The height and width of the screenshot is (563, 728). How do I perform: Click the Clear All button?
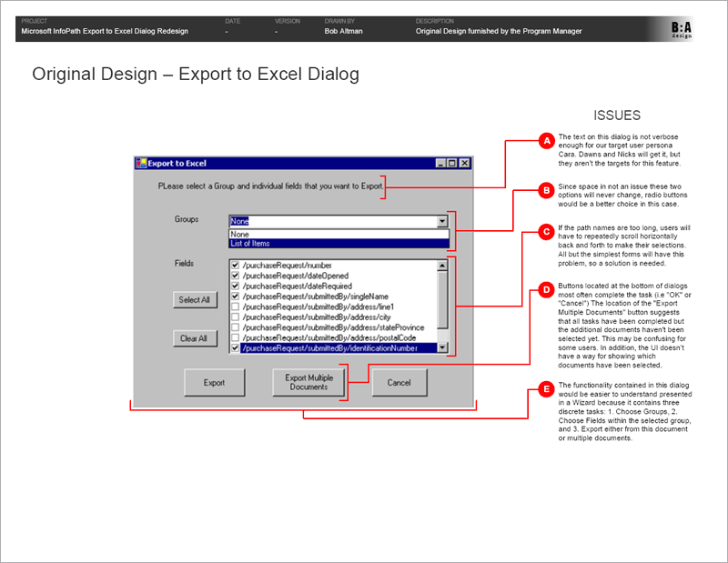pos(195,338)
